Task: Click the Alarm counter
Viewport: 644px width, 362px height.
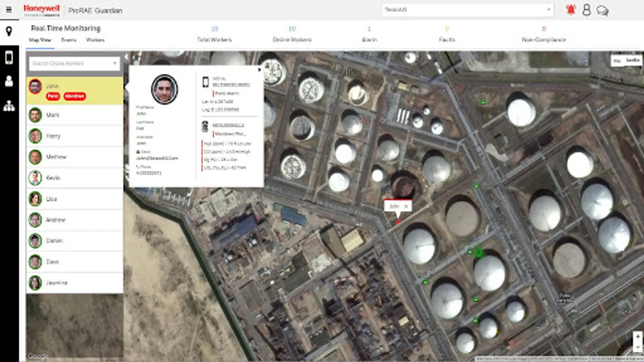Action: tap(369, 34)
